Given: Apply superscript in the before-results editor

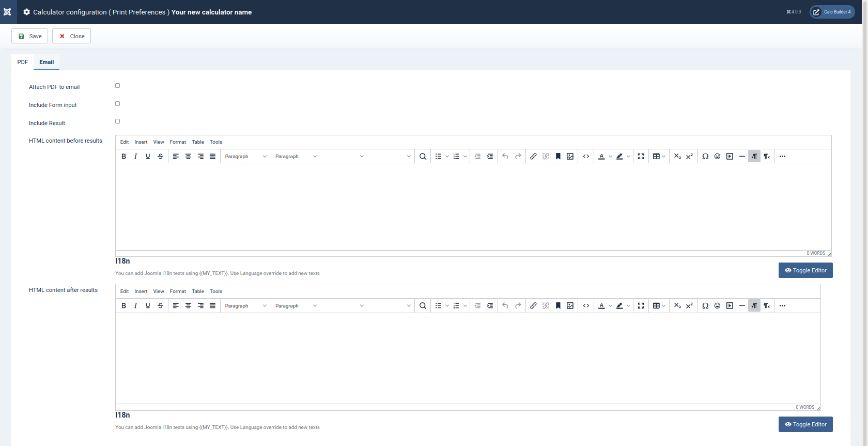Looking at the screenshot, I should point(689,156).
